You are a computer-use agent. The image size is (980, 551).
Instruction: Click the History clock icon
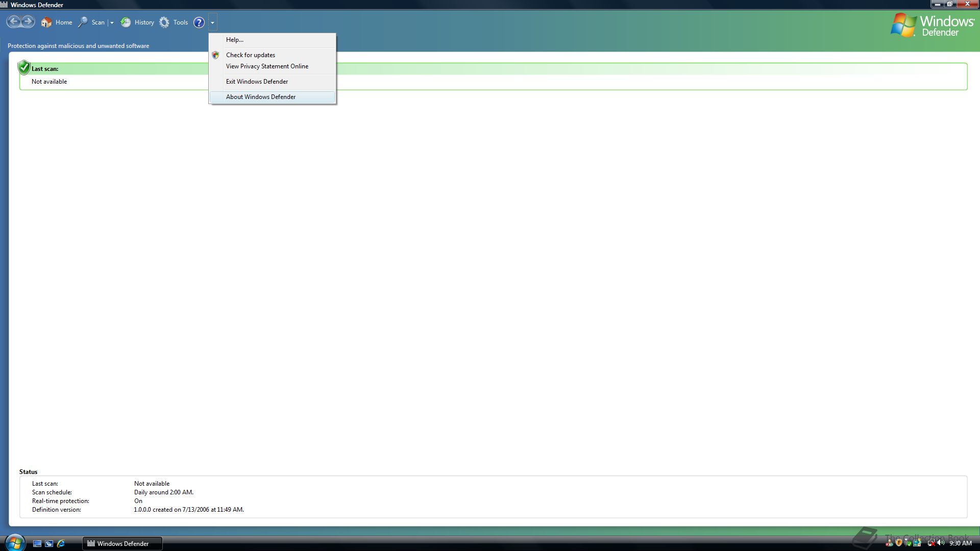[x=126, y=22]
